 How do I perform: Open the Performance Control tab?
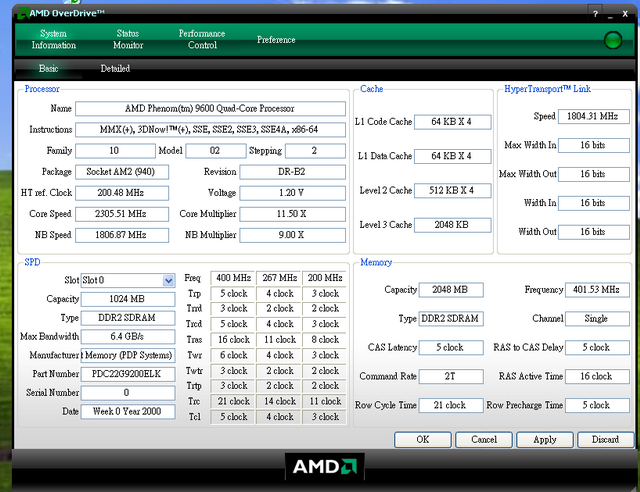[202, 39]
